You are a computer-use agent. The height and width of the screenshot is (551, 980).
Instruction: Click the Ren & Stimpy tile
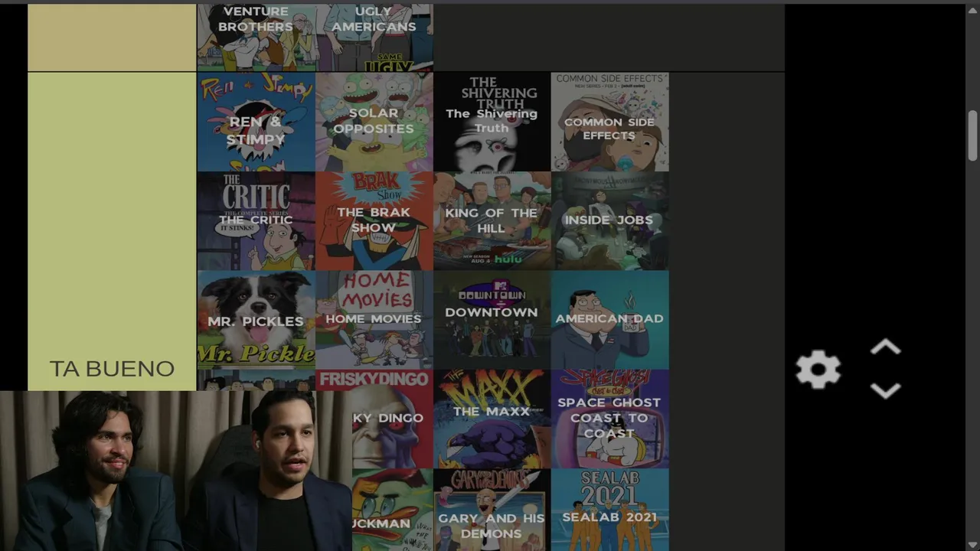256,122
